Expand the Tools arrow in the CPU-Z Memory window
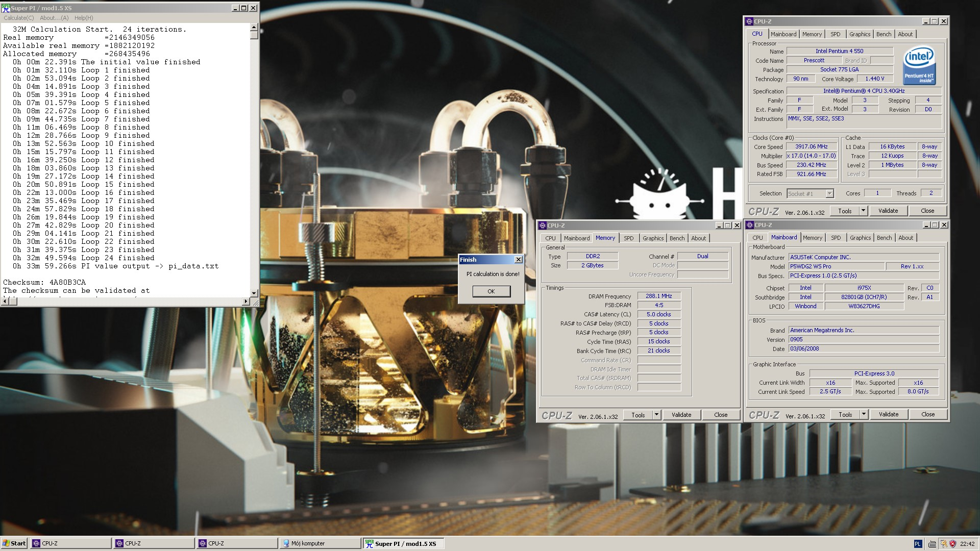Screen dimensions: 980x551 coord(656,415)
